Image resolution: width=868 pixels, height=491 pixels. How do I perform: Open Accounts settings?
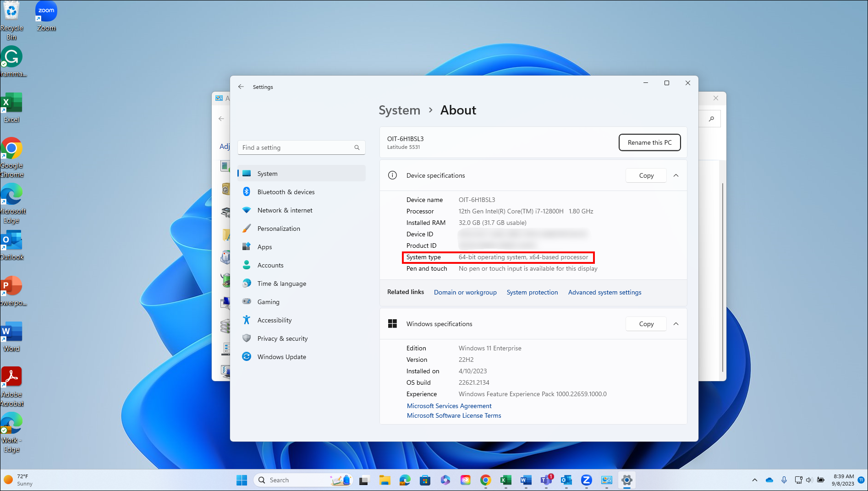point(270,265)
